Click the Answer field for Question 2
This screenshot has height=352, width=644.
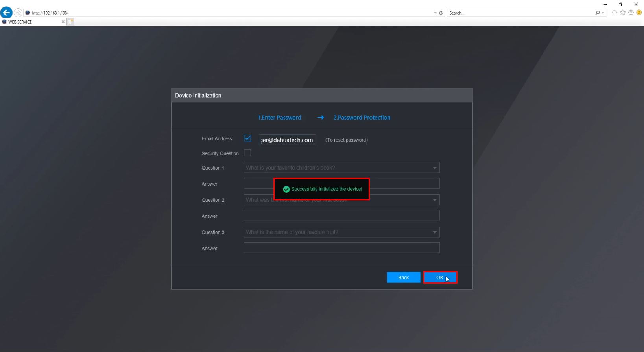click(341, 216)
